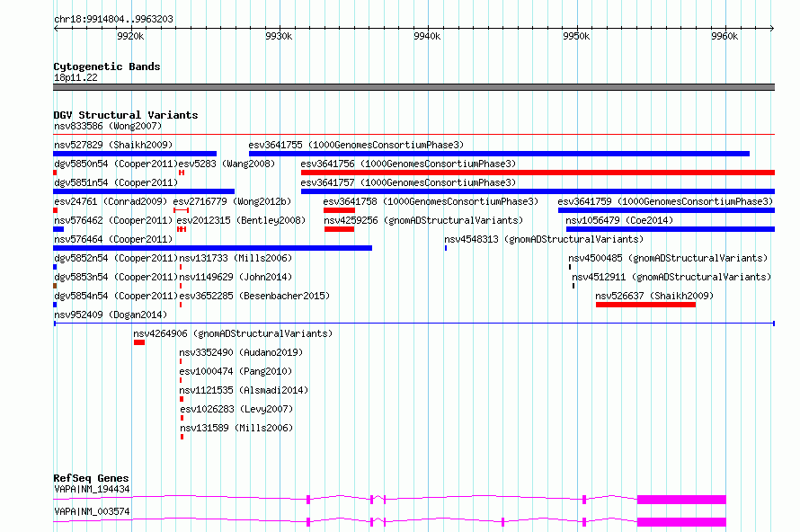Viewport: 800px width, 532px height.
Task: Click nsv576464 (Cooper2011) long blue bar
Action: (212, 248)
